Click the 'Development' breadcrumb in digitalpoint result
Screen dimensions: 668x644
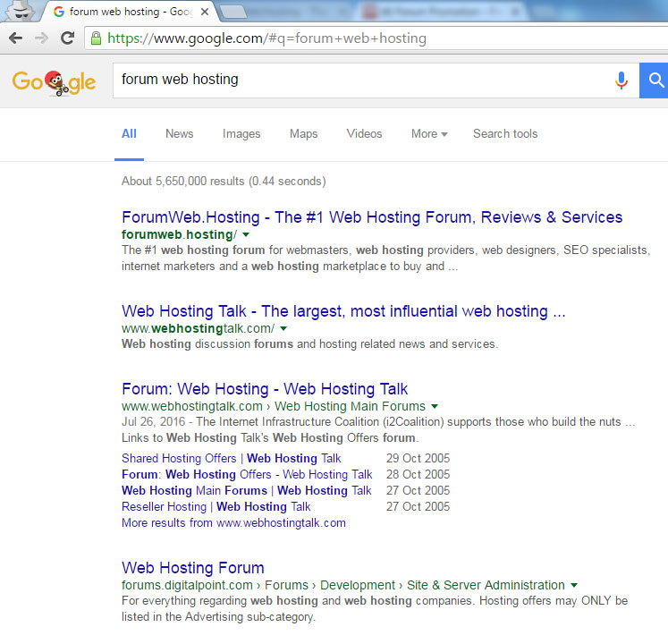tap(358, 585)
